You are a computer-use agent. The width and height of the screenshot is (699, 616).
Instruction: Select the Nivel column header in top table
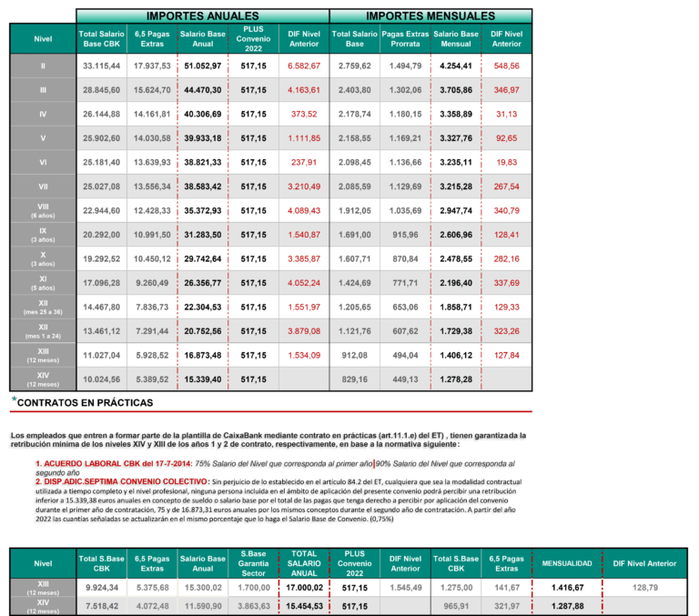click(x=43, y=39)
